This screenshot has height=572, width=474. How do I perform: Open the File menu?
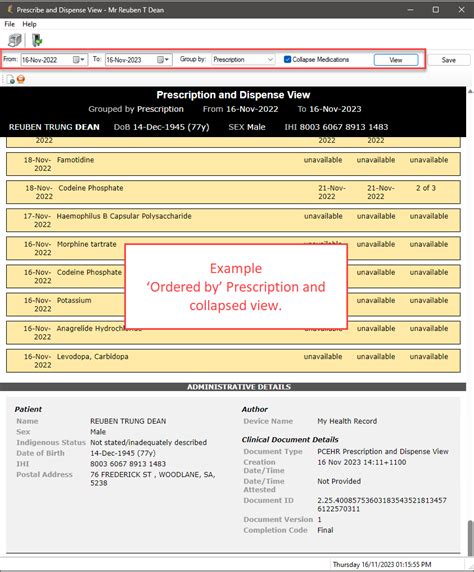click(x=9, y=24)
